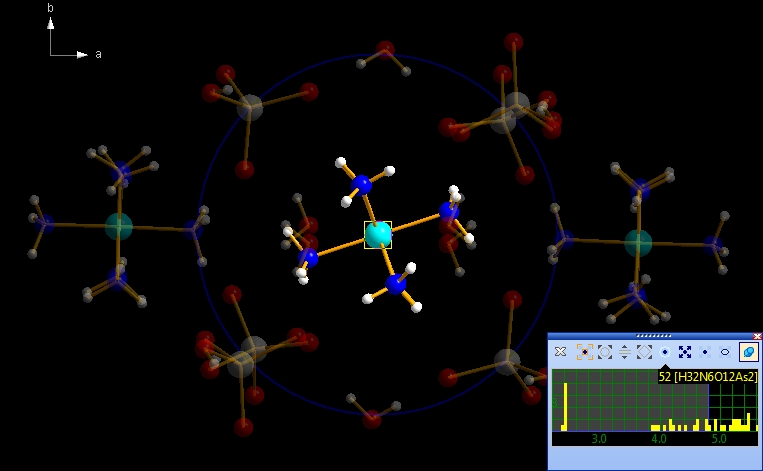Viewport: 763px width, 471px height.
Task: Close the histogram panel with the red X
Action: (757, 336)
